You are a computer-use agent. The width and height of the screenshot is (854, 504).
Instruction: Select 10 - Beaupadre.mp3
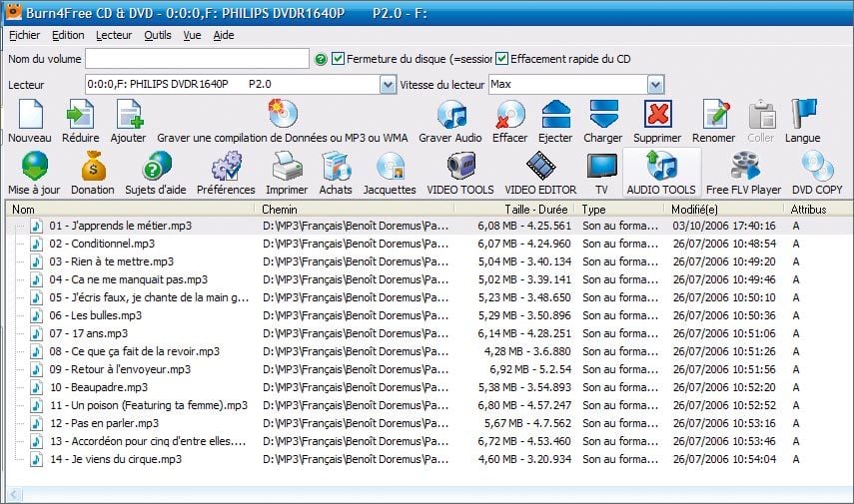point(99,387)
